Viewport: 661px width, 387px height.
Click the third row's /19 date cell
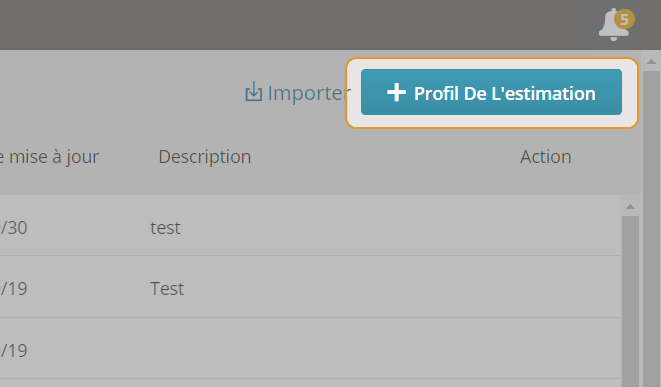tap(13, 351)
